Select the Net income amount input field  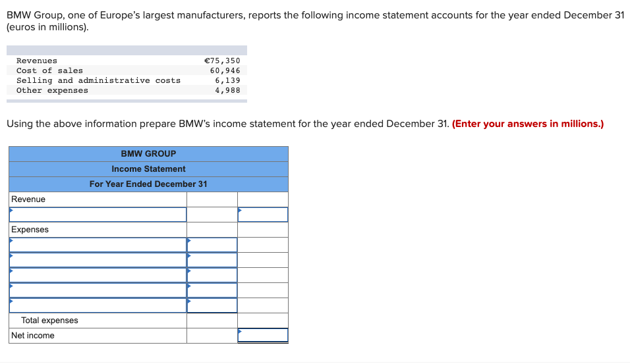[x=263, y=336]
